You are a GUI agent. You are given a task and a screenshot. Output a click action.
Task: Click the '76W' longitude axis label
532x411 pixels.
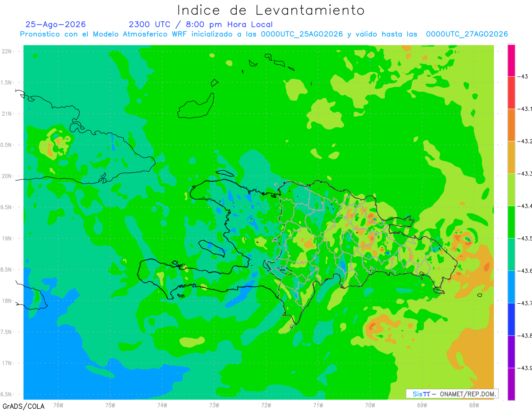[58, 405]
